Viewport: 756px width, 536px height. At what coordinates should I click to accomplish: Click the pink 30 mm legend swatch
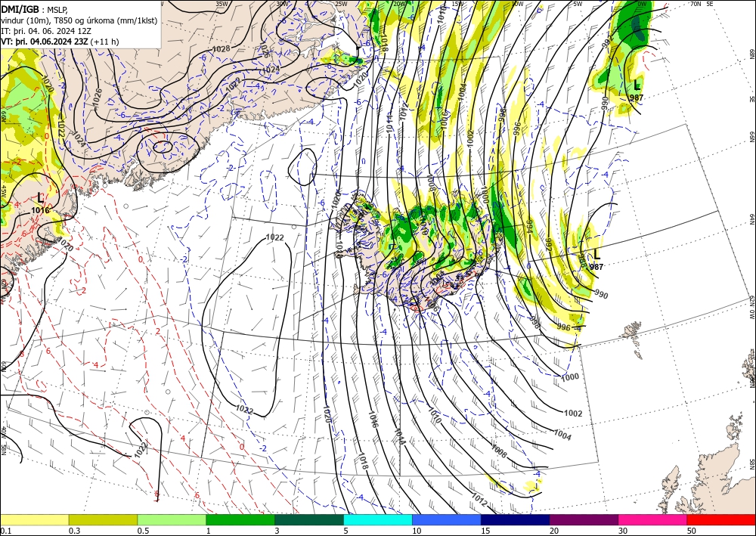(653, 519)
